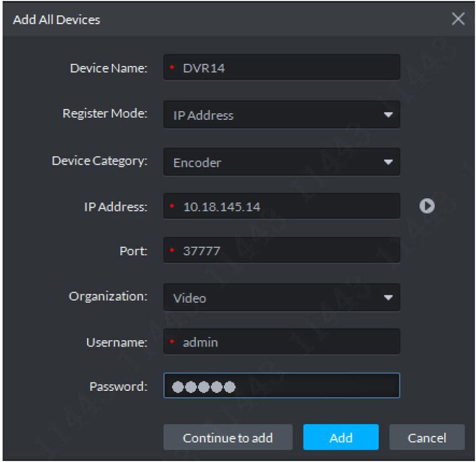The height and width of the screenshot is (462, 476).
Task: Cancel the device addition
Action: (426, 437)
